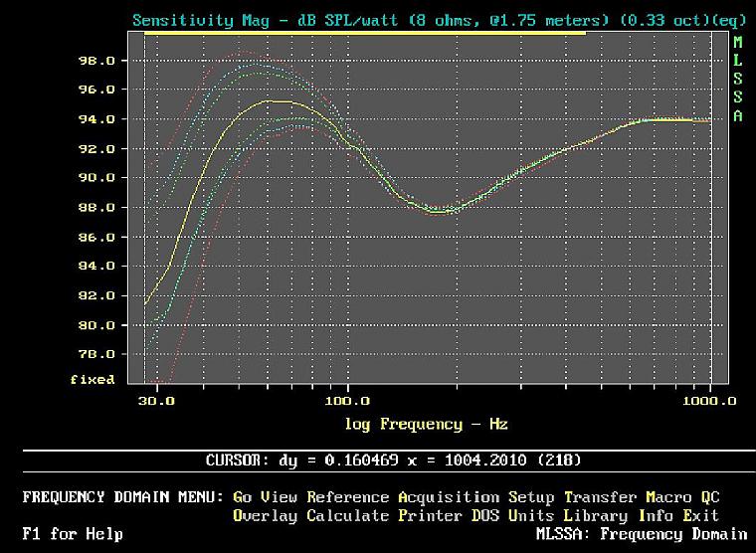The width and height of the screenshot is (756, 553).
Task: Open the Overlay menu item
Action: point(266,516)
